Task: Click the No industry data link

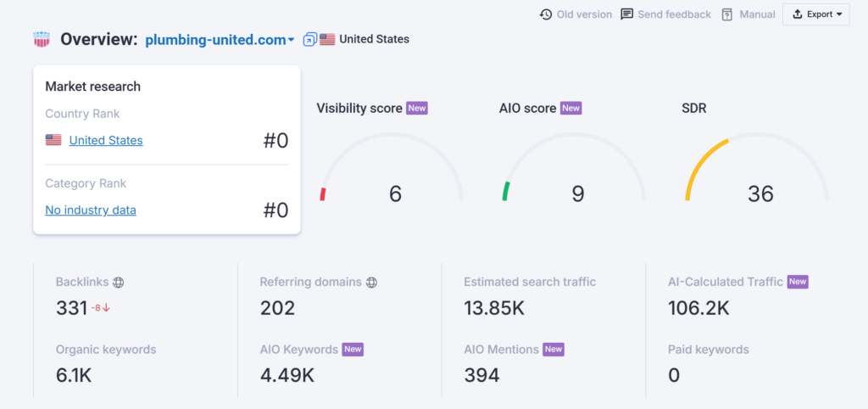Action: (x=91, y=210)
